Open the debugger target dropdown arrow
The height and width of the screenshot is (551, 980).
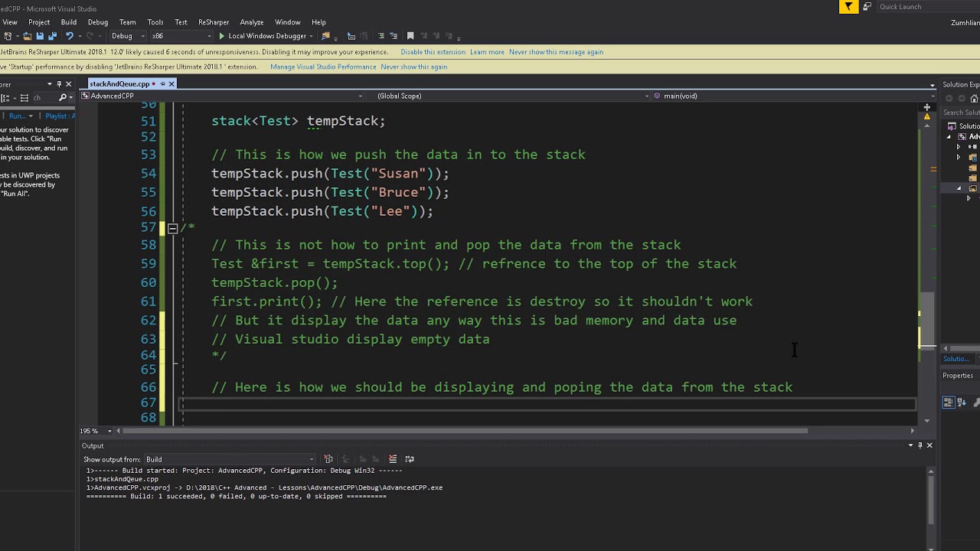point(312,36)
